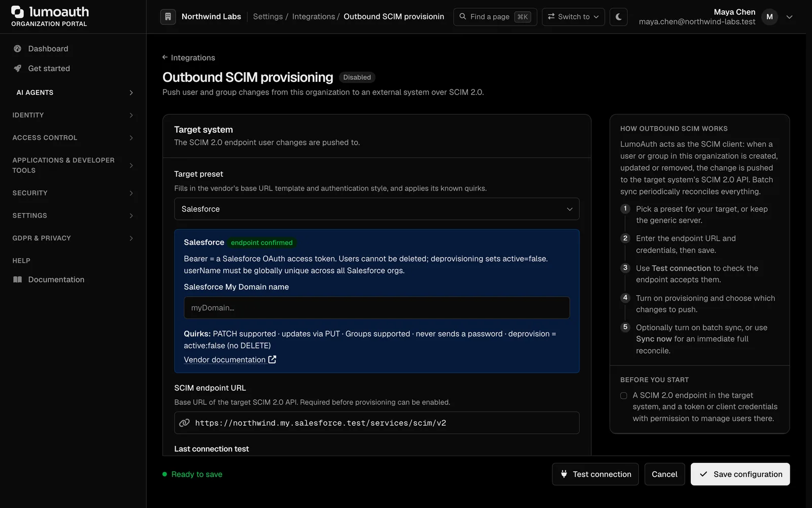Click the Last connection test heading
The width and height of the screenshot is (812, 508).
click(x=212, y=449)
